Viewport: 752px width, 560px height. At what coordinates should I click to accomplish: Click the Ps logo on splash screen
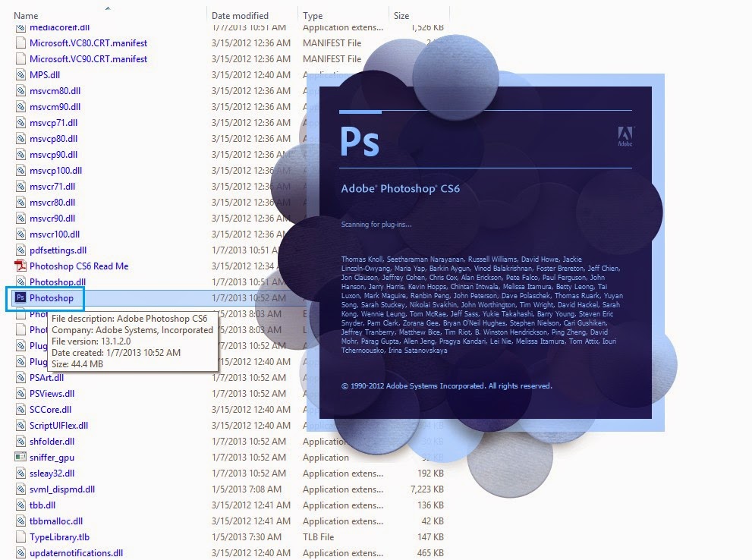pyautogui.click(x=360, y=141)
